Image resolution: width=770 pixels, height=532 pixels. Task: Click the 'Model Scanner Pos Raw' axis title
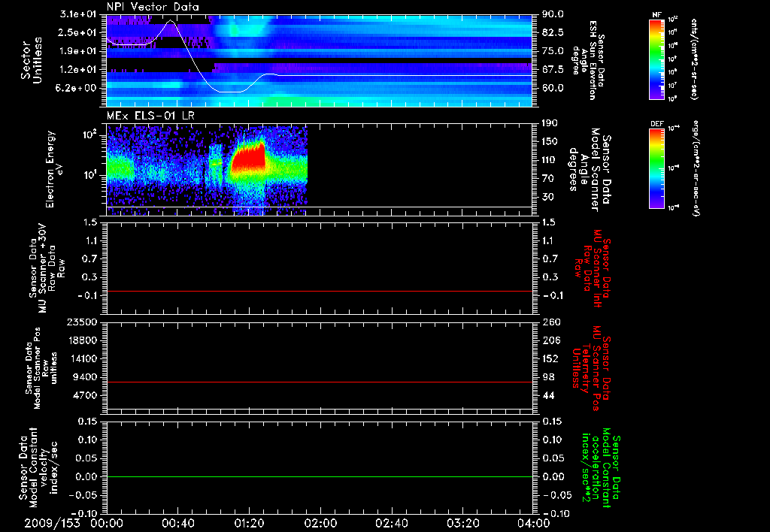[x=42, y=368]
